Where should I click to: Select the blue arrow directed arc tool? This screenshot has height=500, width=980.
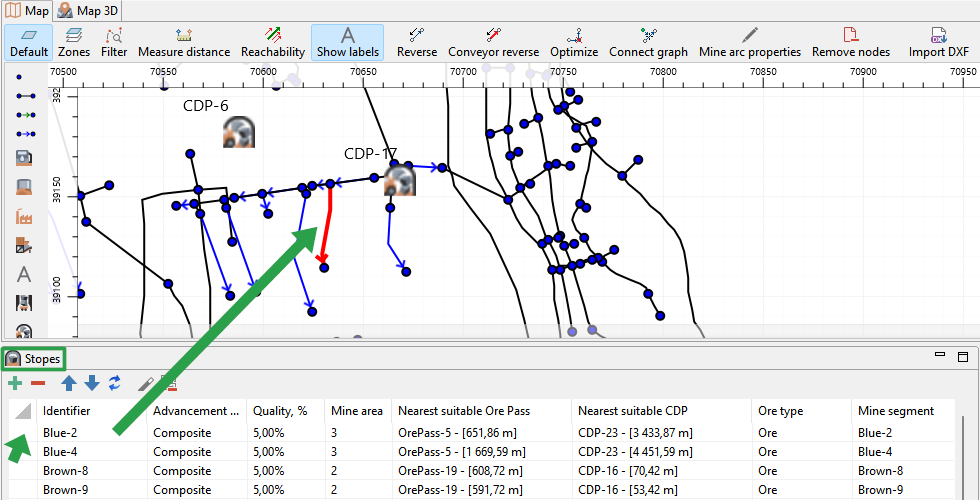coord(25,134)
